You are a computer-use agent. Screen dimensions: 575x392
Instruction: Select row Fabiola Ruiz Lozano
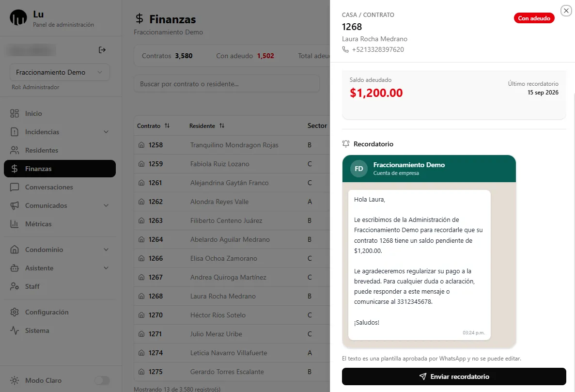tap(232, 164)
